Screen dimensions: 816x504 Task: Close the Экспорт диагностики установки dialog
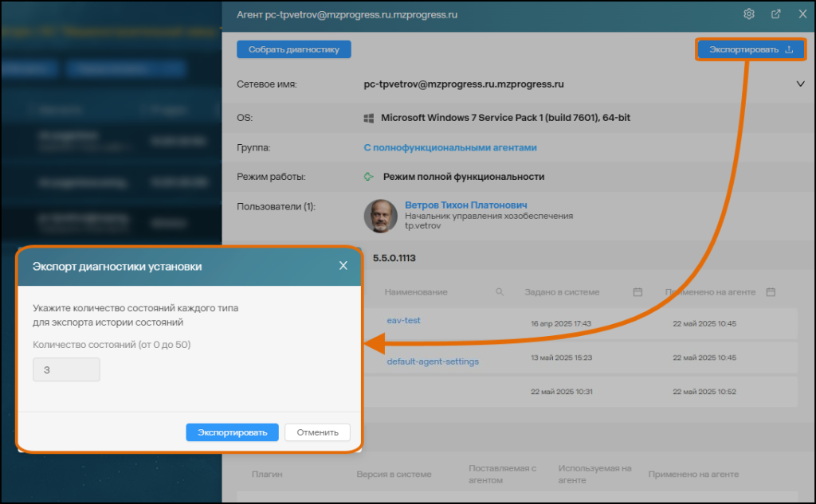pos(343,265)
